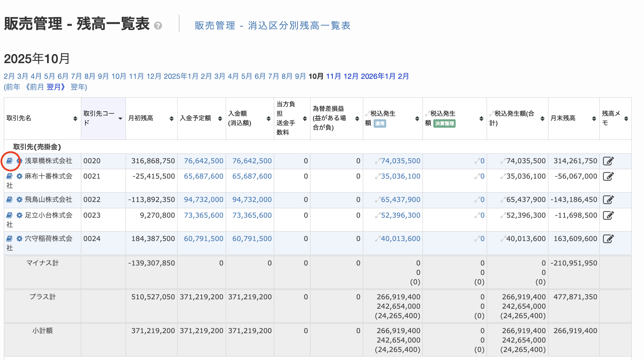644x360 pixels.
Task: Click the 通常 badge in column header
Action: pyautogui.click(x=380, y=123)
